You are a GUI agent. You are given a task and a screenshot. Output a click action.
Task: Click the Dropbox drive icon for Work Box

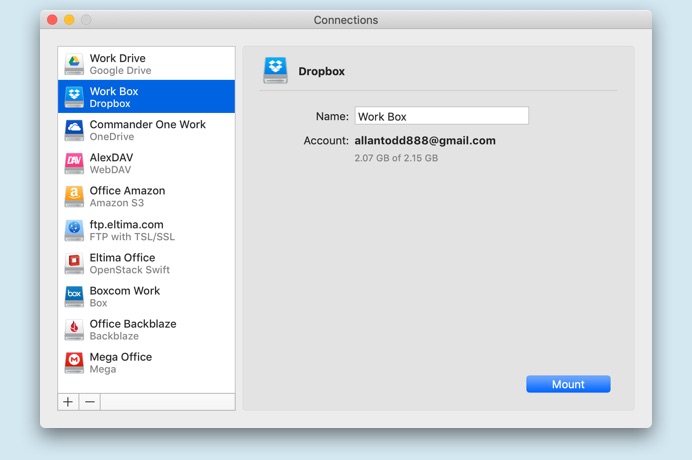74,97
